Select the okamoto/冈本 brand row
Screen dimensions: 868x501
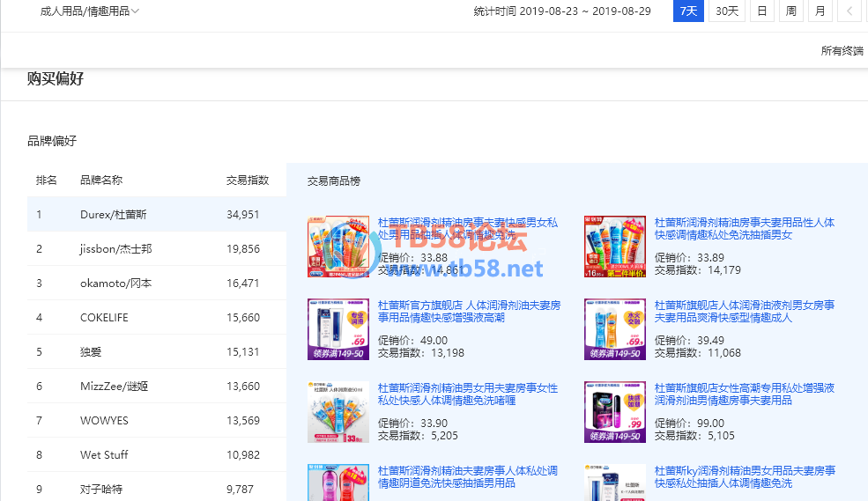click(156, 284)
